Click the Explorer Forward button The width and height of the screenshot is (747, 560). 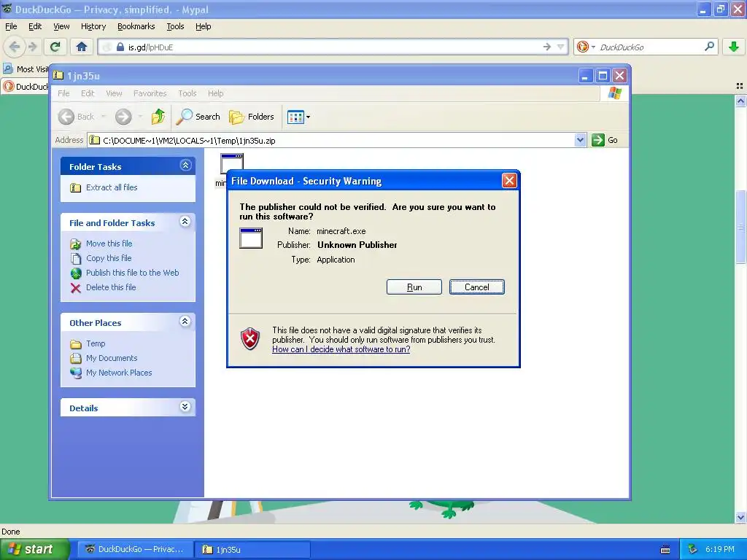point(123,117)
